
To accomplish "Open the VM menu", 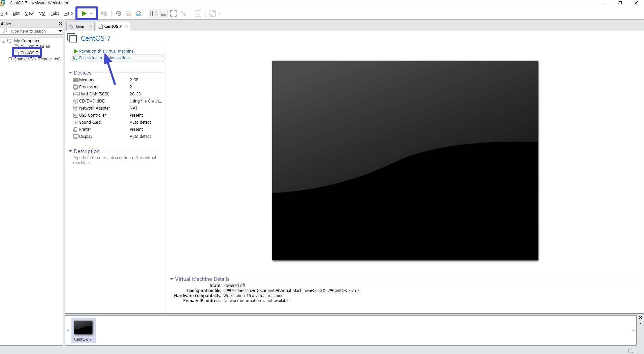I will [x=42, y=13].
